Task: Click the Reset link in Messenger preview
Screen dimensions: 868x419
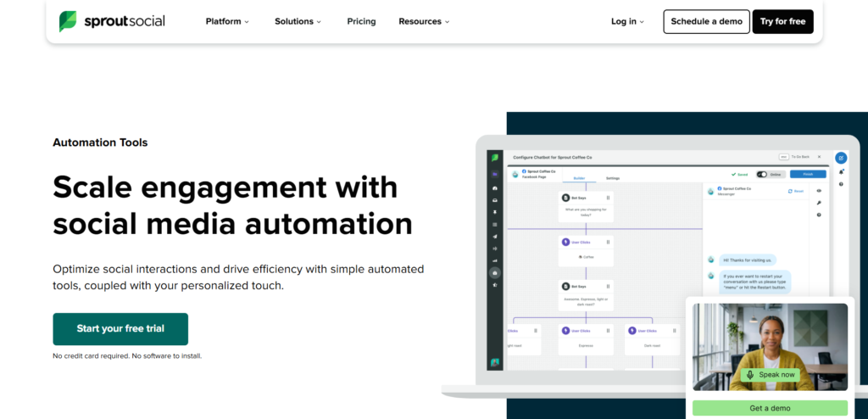Action: 795,191
